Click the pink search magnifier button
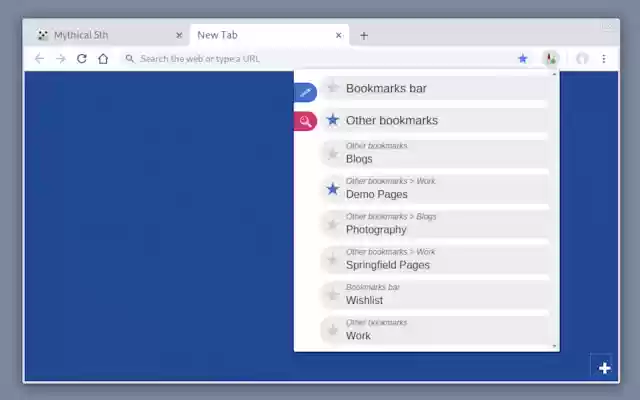Screen dimensions: 640x400 [x=305, y=121]
